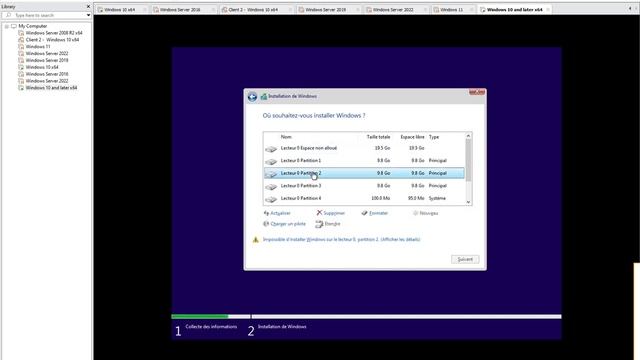The height and width of the screenshot is (360, 640).
Task: Click the Installation de Windows title icon
Action: coord(264,96)
